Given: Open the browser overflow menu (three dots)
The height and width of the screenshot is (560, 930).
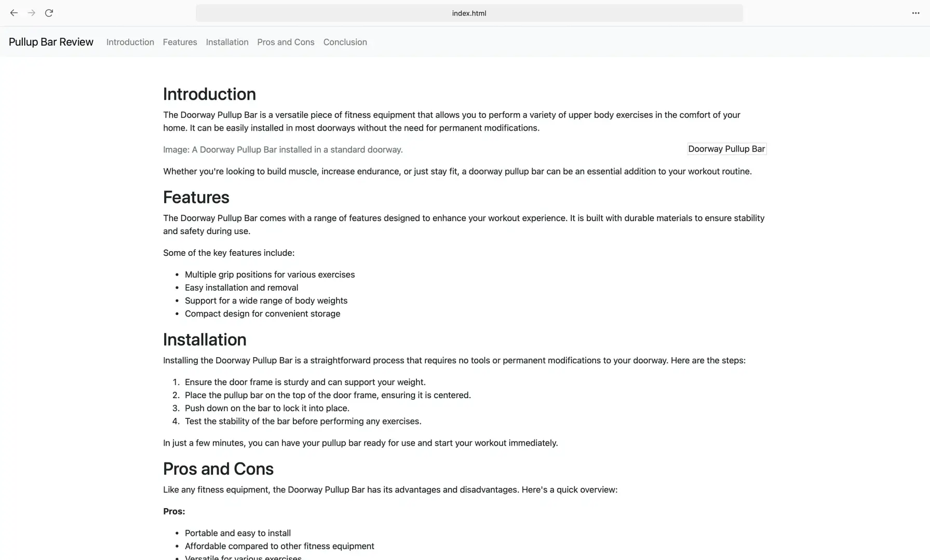Looking at the screenshot, I should click(915, 13).
